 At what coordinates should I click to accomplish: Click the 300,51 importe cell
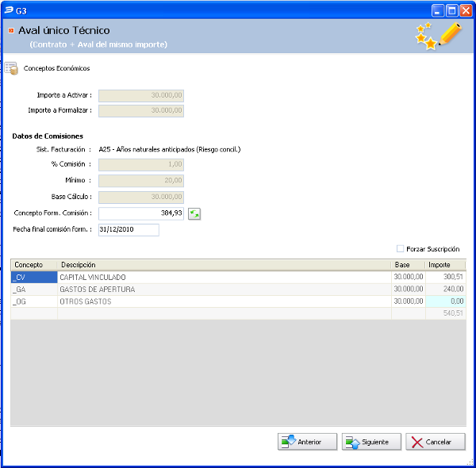446,277
